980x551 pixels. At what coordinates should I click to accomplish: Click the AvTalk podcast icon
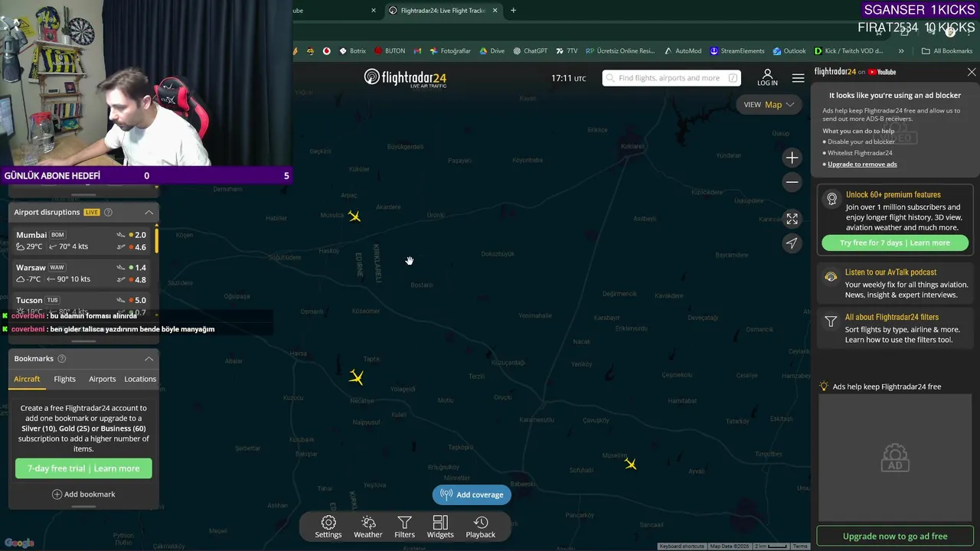[x=831, y=277]
